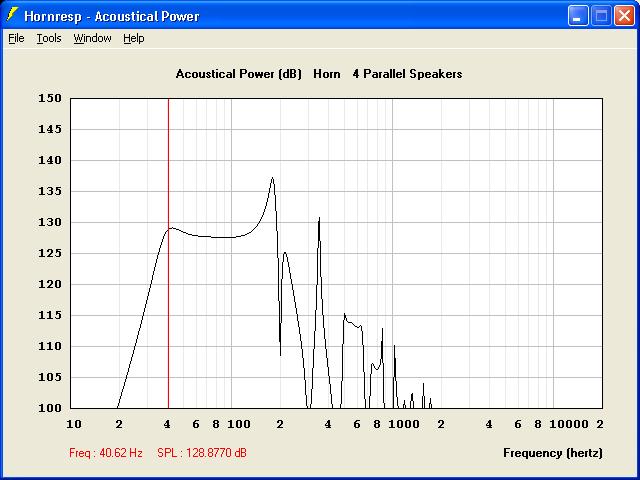Click the 105 dB axis label
The image size is (640, 480).
point(50,377)
